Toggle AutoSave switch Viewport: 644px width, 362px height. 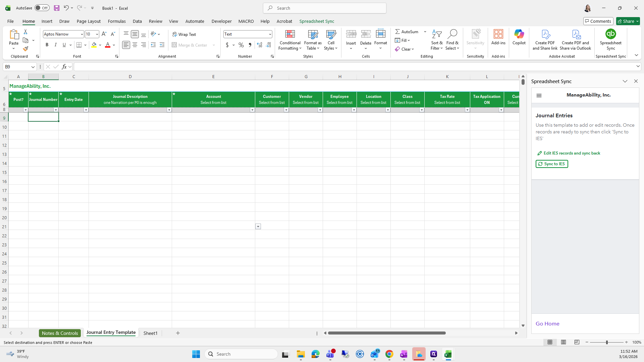pos(42,8)
